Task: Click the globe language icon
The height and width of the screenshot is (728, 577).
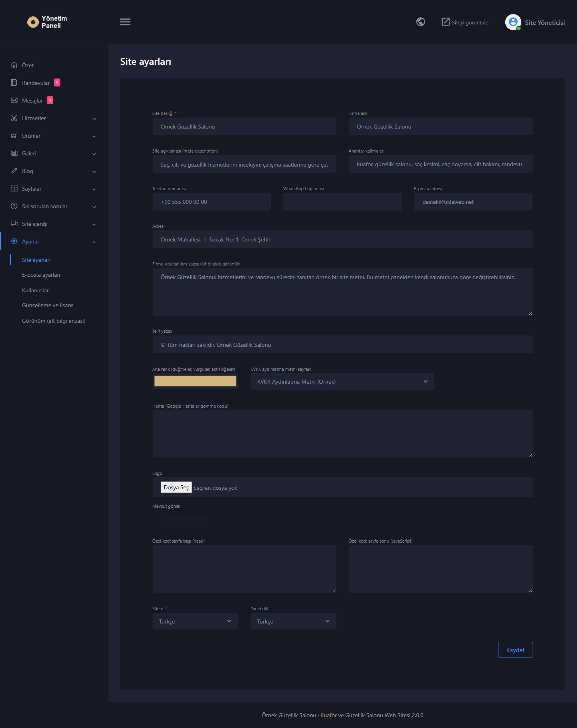Action: (x=420, y=22)
